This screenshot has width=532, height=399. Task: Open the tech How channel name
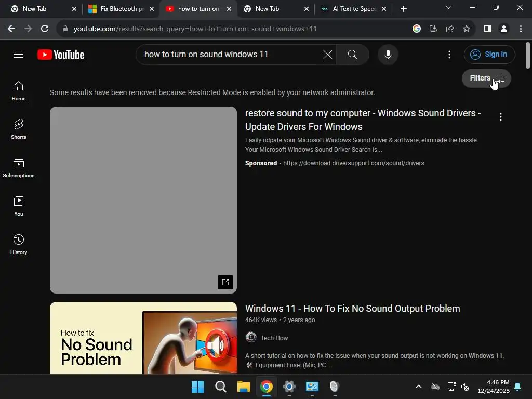pos(274,338)
